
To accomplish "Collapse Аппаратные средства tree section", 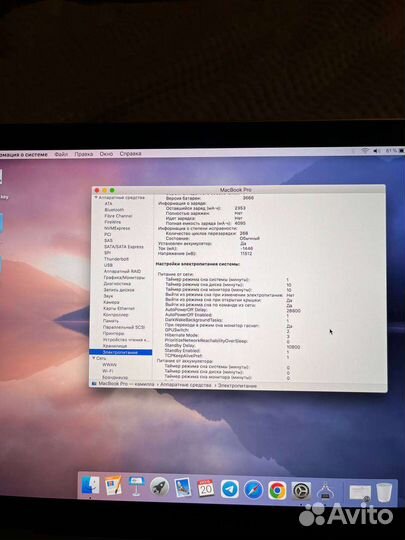I will pos(96,198).
